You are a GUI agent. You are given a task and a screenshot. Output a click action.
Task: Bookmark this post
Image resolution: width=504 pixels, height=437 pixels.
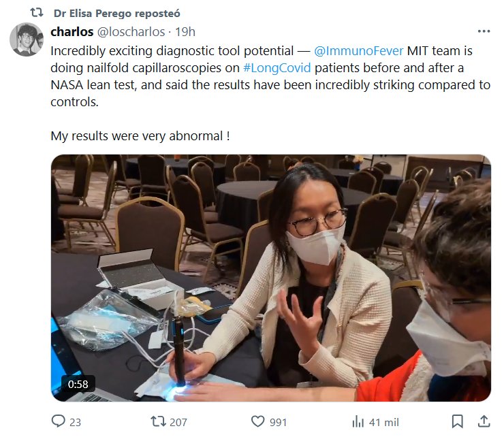click(458, 421)
